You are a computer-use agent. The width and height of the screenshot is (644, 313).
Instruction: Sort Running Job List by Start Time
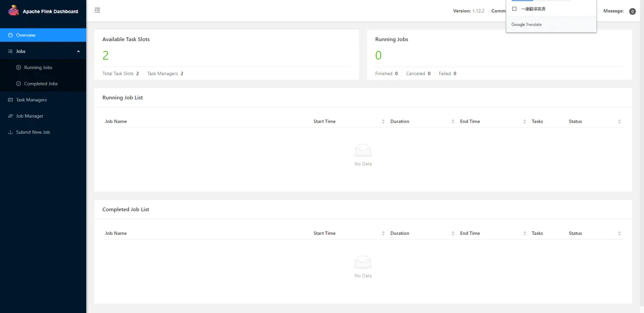coord(383,122)
